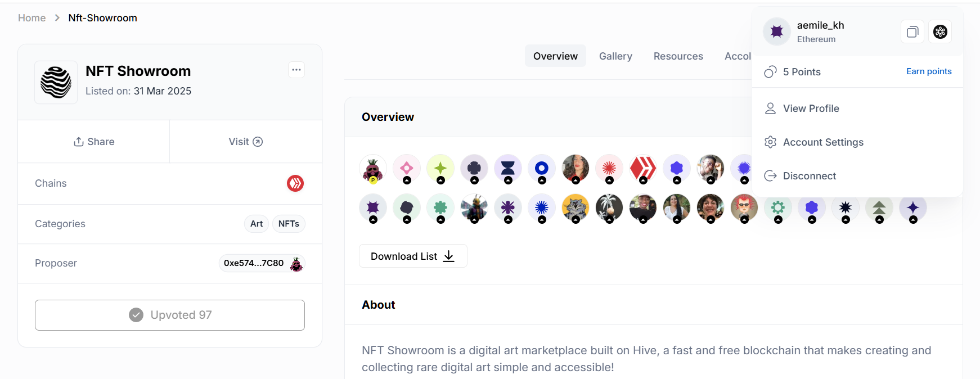
Task: Open the green gear voter avatar
Action: pyautogui.click(x=778, y=207)
